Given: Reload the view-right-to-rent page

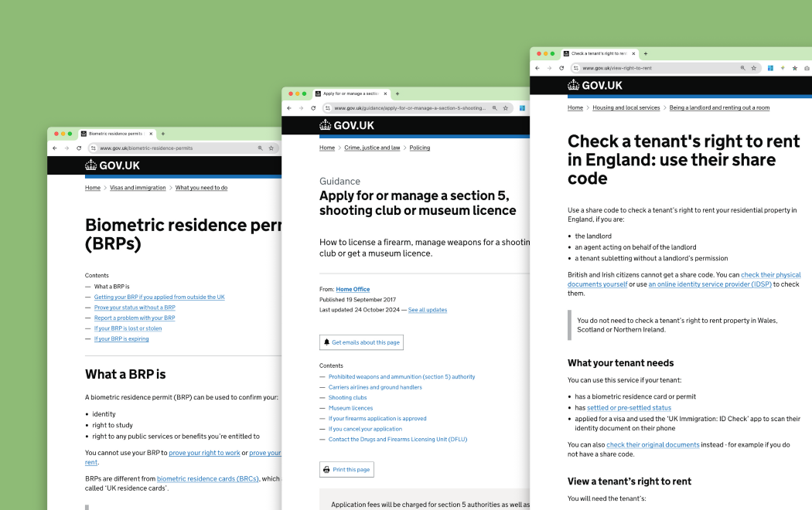Looking at the screenshot, I should pyautogui.click(x=561, y=68).
